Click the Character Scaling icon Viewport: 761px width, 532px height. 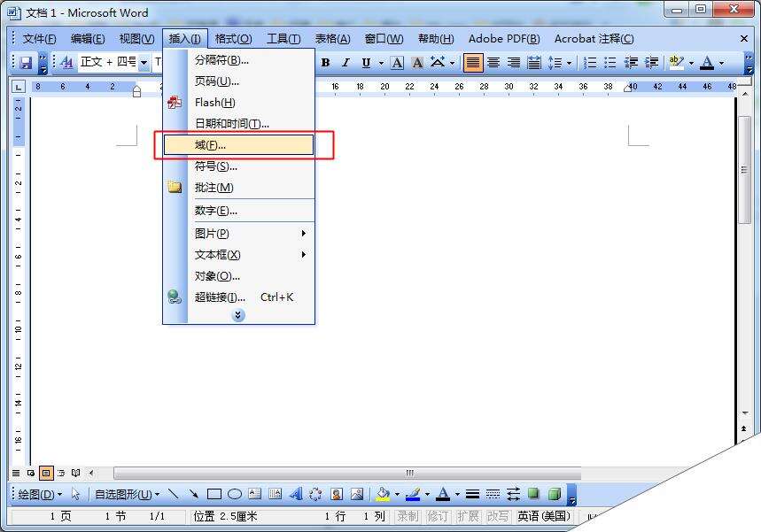point(438,63)
